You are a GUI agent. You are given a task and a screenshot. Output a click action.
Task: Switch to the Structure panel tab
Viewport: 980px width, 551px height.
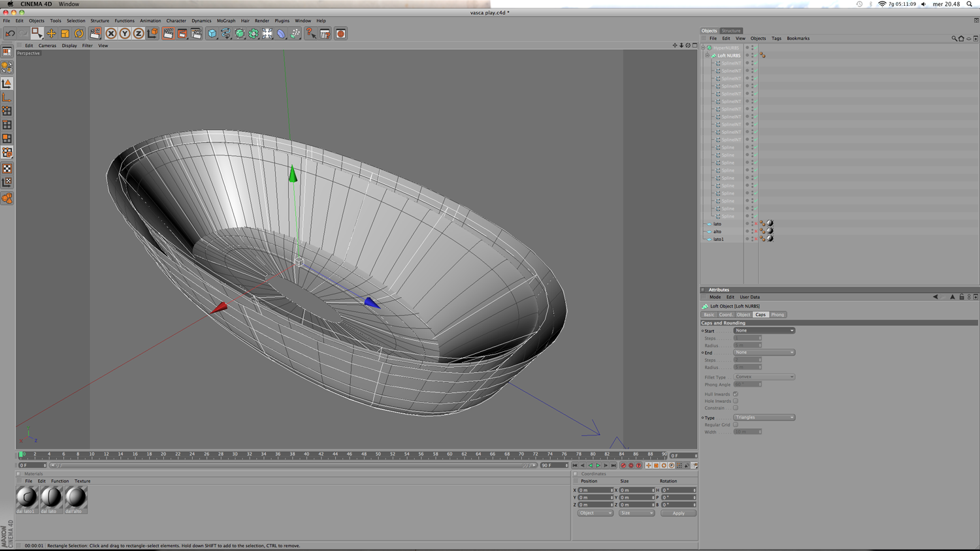(x=731, y=31)
